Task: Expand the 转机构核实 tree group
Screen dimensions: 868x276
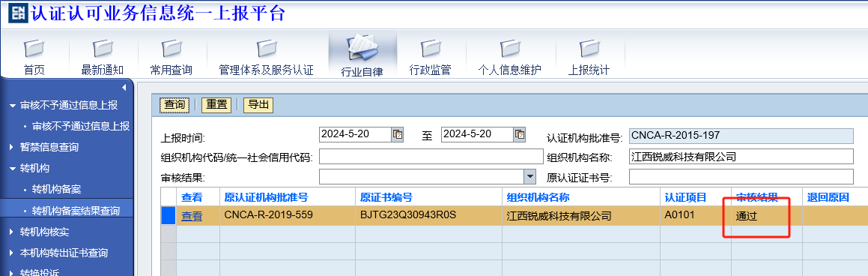Action: click(12, 232)
